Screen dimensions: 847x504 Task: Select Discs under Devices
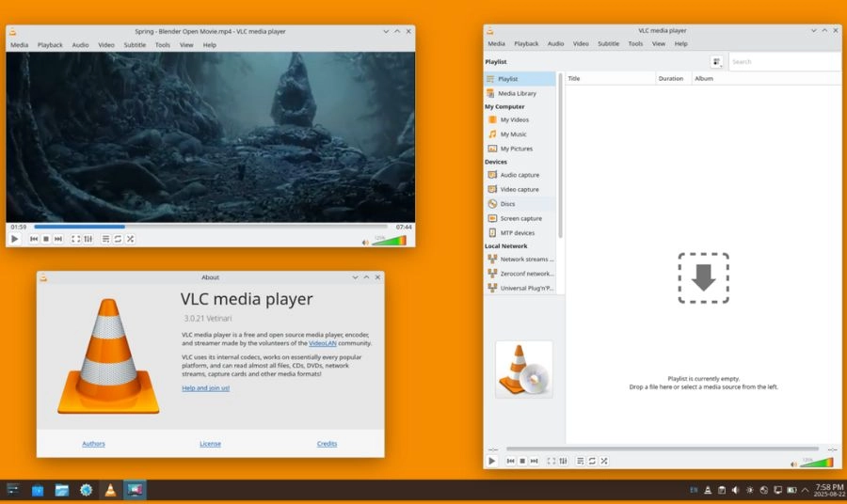(x=519, y=204)
